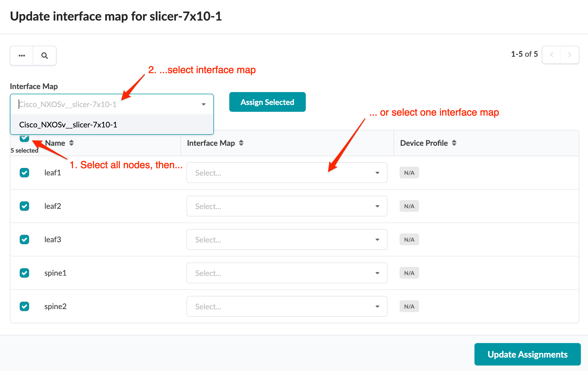Open leaf1 interface map dropdown
588x371 pixels.
(x=287, y=173)
